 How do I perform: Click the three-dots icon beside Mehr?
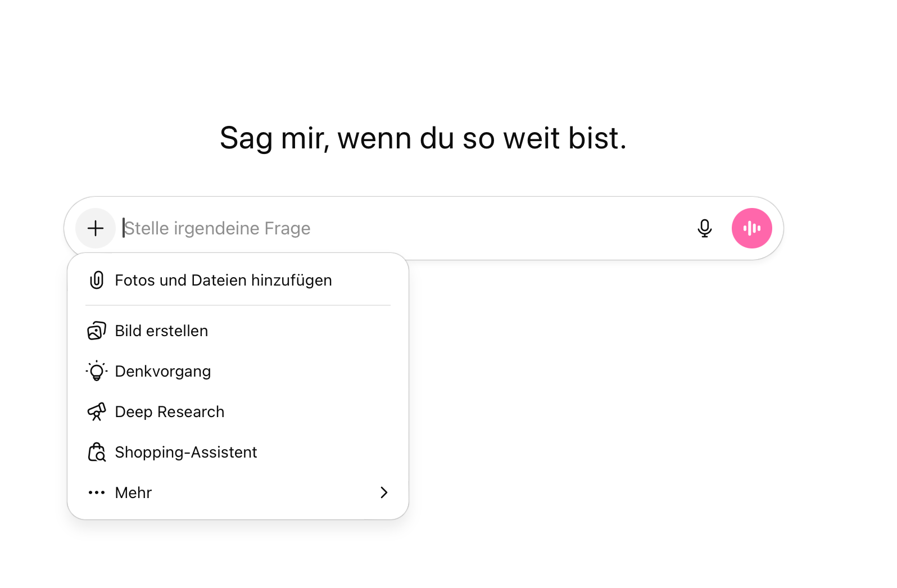click(97, 493)
